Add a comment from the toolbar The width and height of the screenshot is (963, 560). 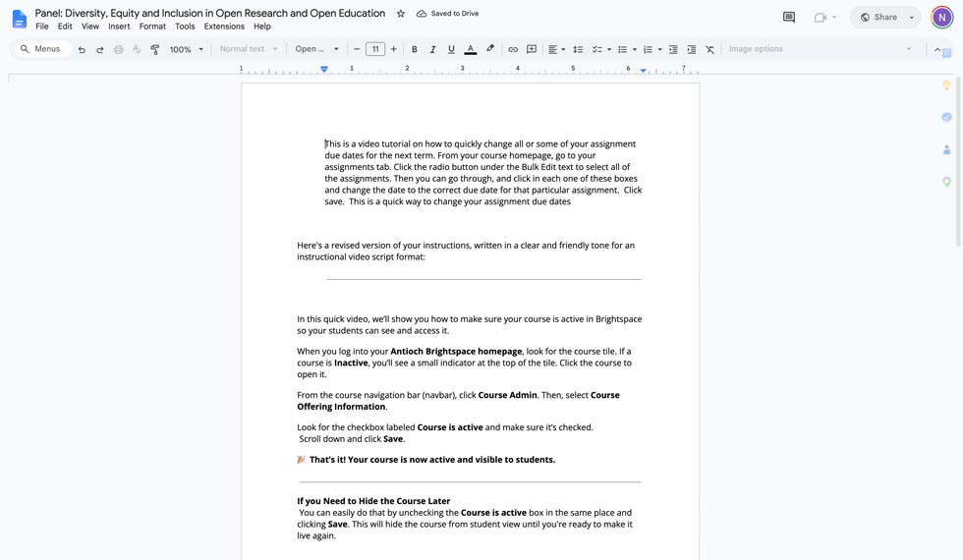tap(532, 49)
